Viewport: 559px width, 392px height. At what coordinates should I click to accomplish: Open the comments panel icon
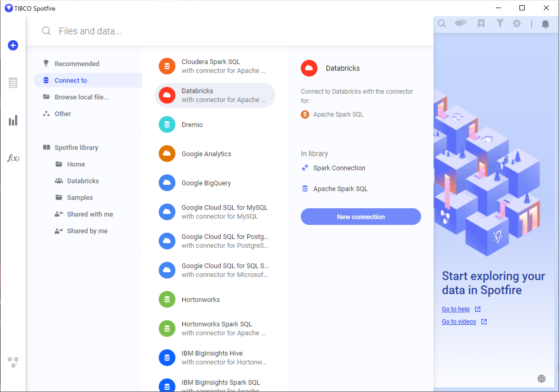(461, 23)
